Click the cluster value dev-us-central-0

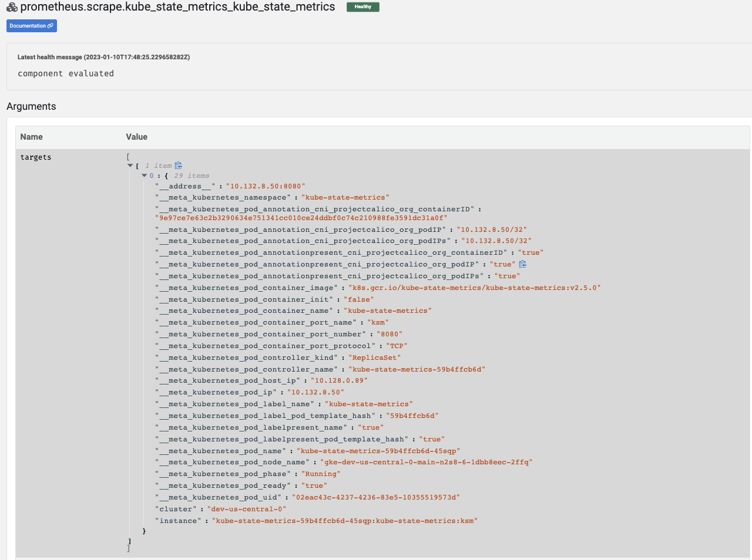tap(247, 508)
